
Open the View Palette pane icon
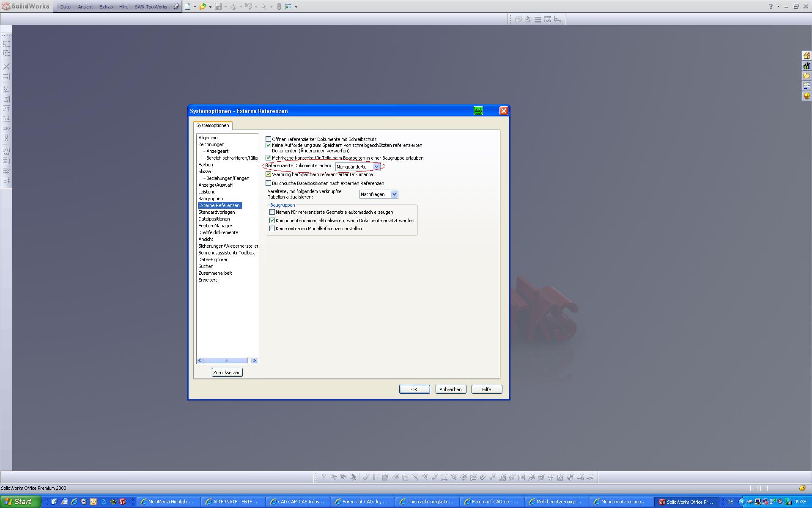tap(807, 86)
